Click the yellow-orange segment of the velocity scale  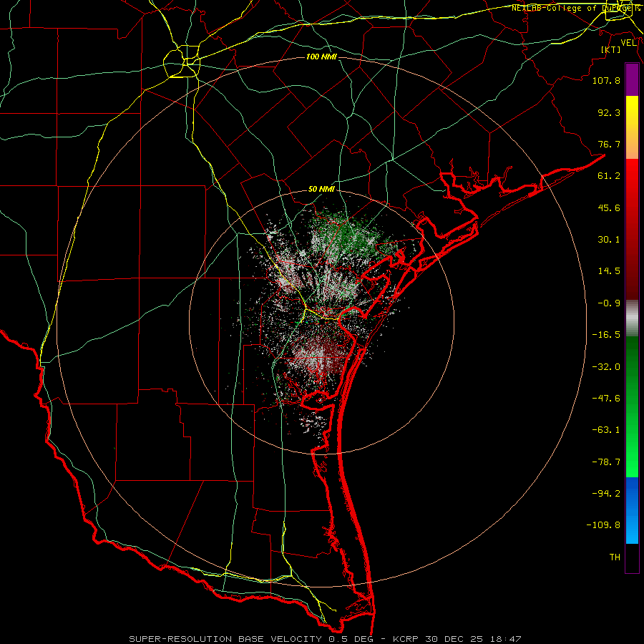click(632, 127)
